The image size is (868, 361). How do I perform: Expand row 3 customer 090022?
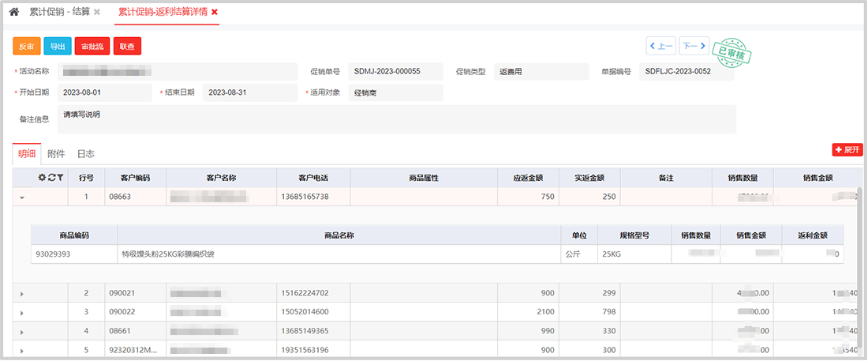[x=21, y=313]
